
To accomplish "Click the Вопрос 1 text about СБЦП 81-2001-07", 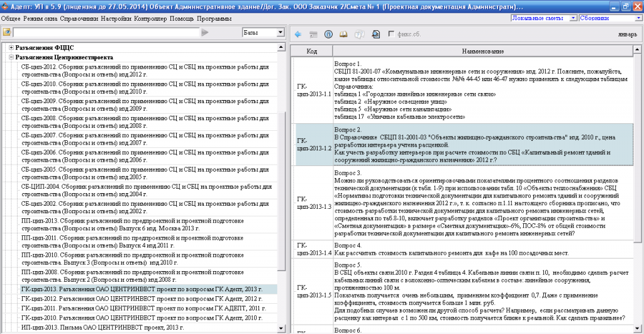I will pos(483,91).
